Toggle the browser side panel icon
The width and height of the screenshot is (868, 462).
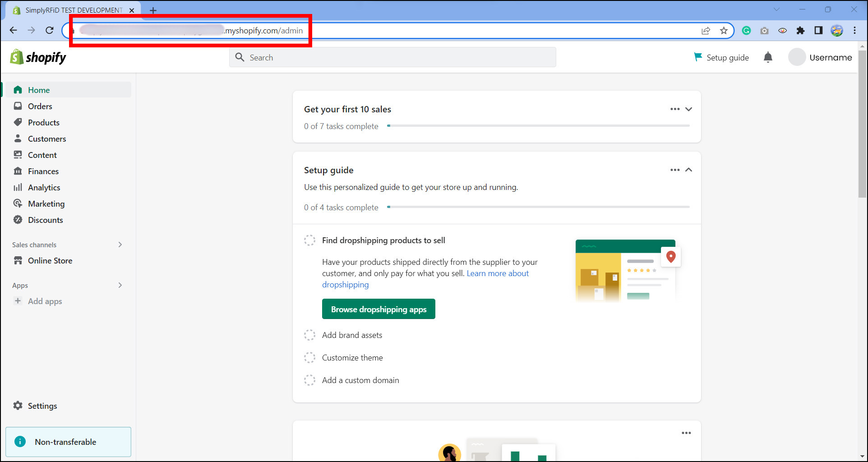tap(818, 30)
